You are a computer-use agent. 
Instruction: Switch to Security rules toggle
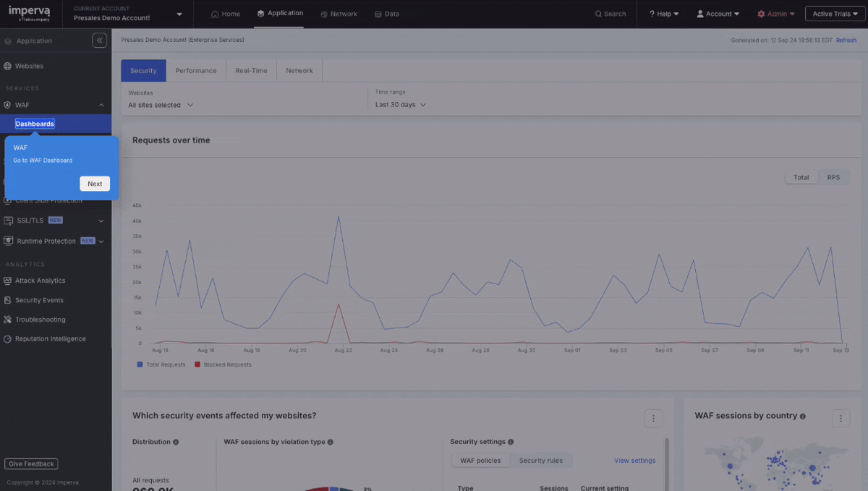(540, 461)
